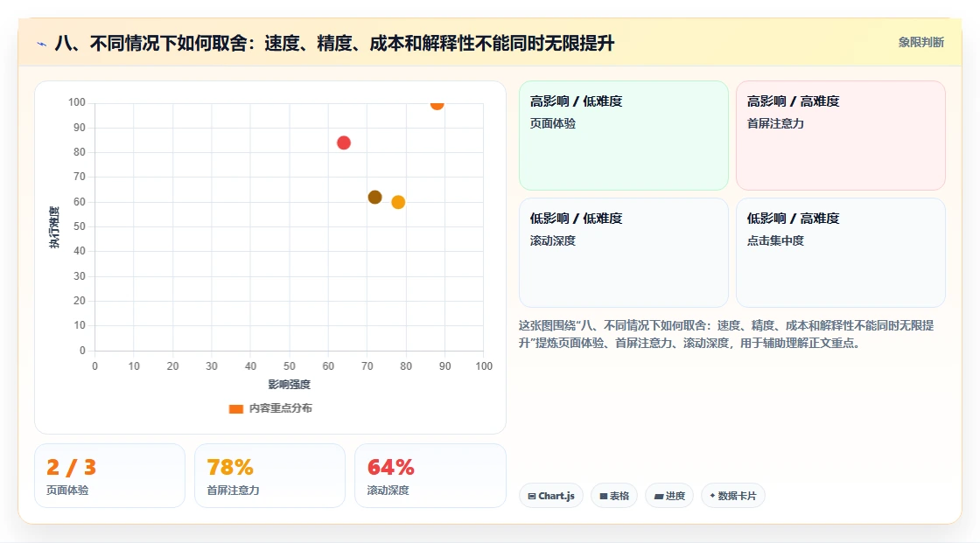The height and width of the screenshot is (543, 980).
Task: Click the lightning icon beside the title
Action: click(x=42, y=44)
